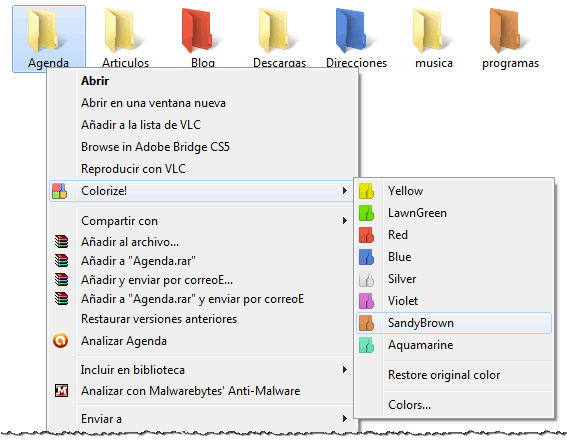Select the orange programas folder
Screen dimensions: 567x440
pyautogui.click(x=505, y=31)
